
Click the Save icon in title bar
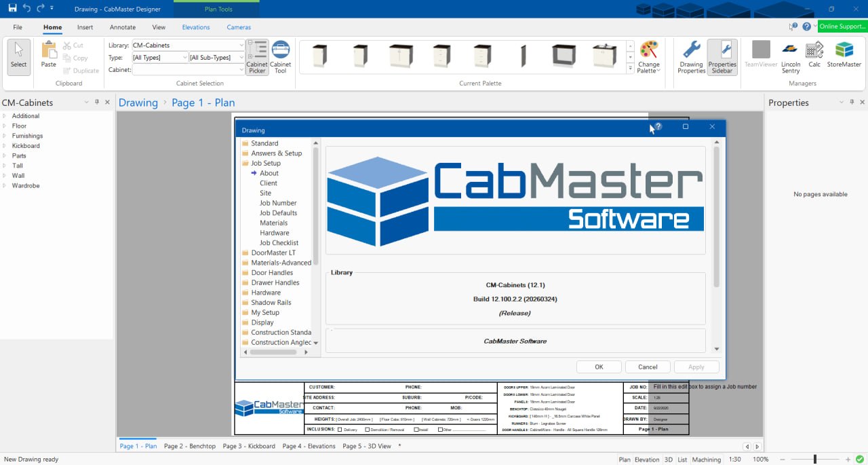click(x=12, y=8)
